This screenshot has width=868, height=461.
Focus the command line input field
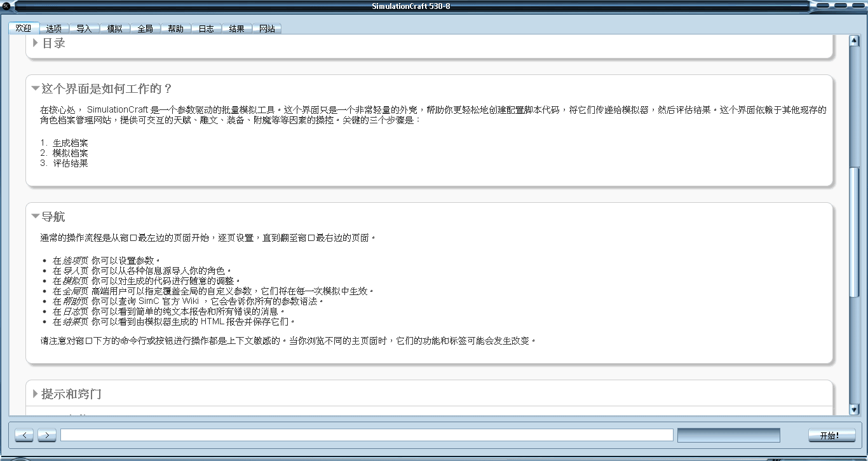click(367, 436)
